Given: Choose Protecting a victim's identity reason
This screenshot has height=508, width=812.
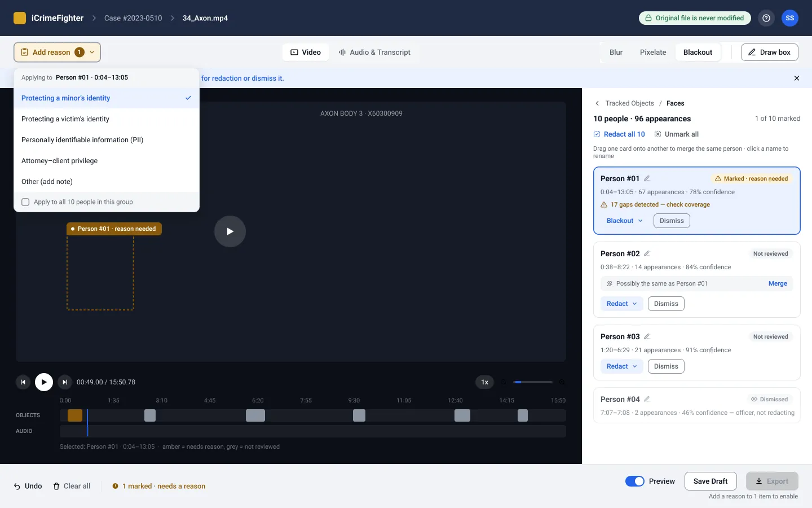Looking at the screenshot, I should 107,119.
